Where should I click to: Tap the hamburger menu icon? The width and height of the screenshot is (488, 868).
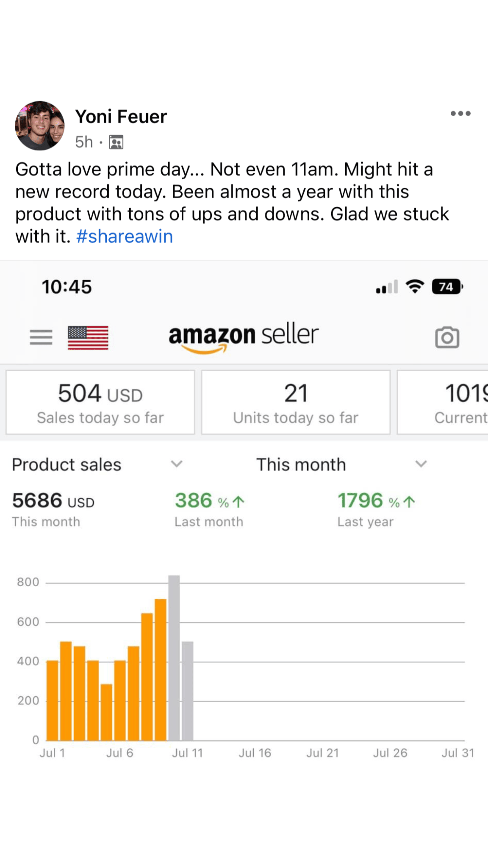(41, 337)
